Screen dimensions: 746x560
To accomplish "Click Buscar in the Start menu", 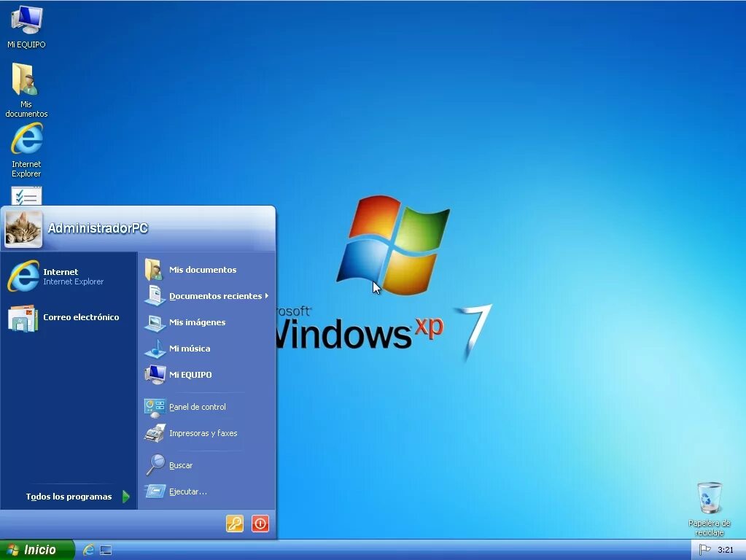I will [x=206, y=465].
